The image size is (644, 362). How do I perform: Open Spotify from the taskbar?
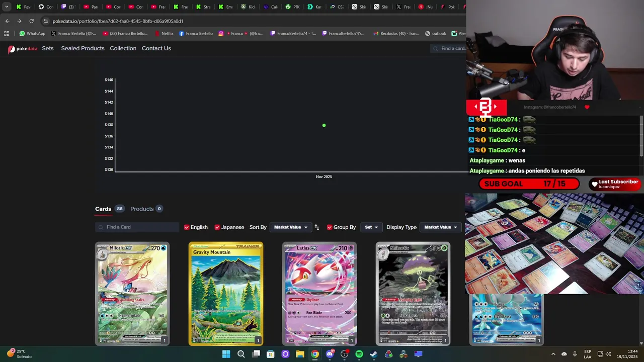(359, 354)
